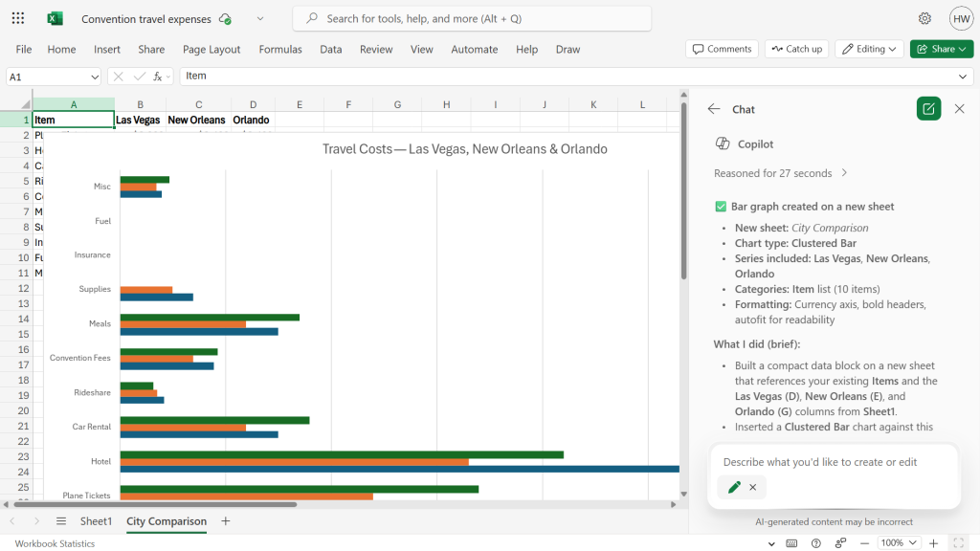Open Help via the question-mark status bar icon
This screenshot has width=980, height=551.
[x=815, y=543]
